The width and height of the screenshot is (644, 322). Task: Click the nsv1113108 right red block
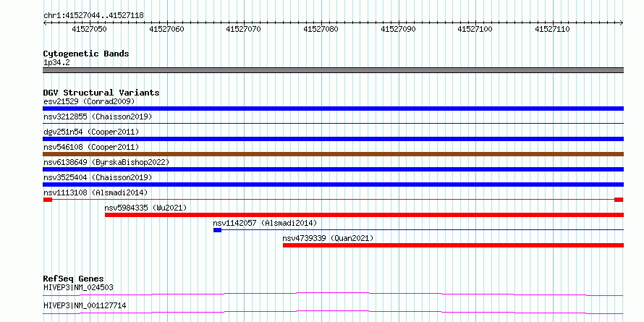pyautogui.click(x=619, y=200)
